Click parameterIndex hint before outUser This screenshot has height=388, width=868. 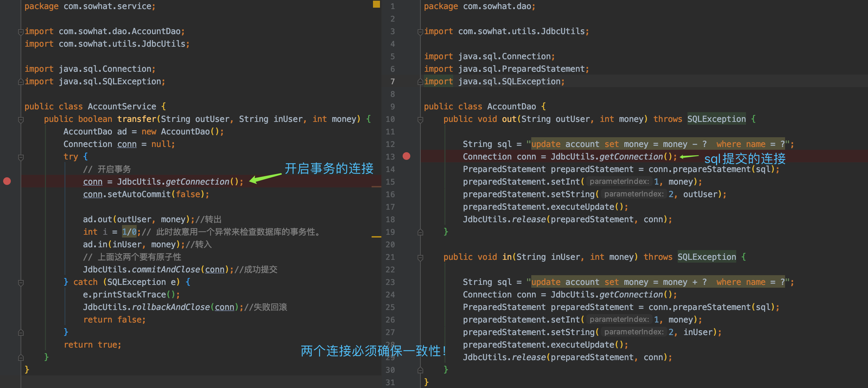(x=634, y=194)
